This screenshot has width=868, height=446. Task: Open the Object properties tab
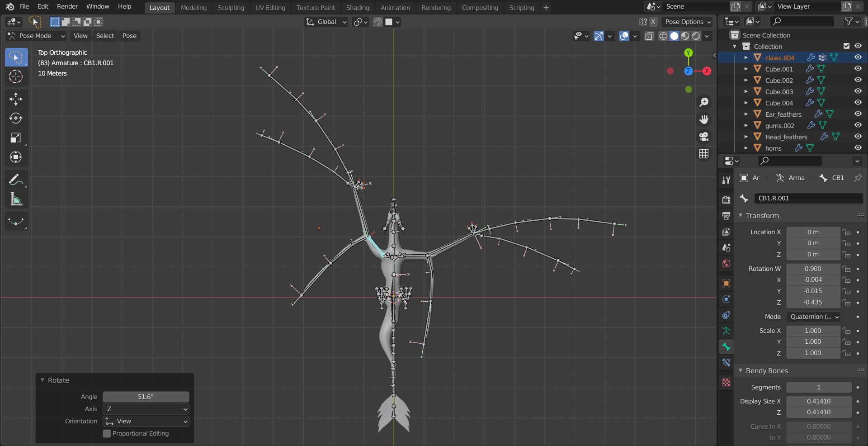[x=726, y=283]
